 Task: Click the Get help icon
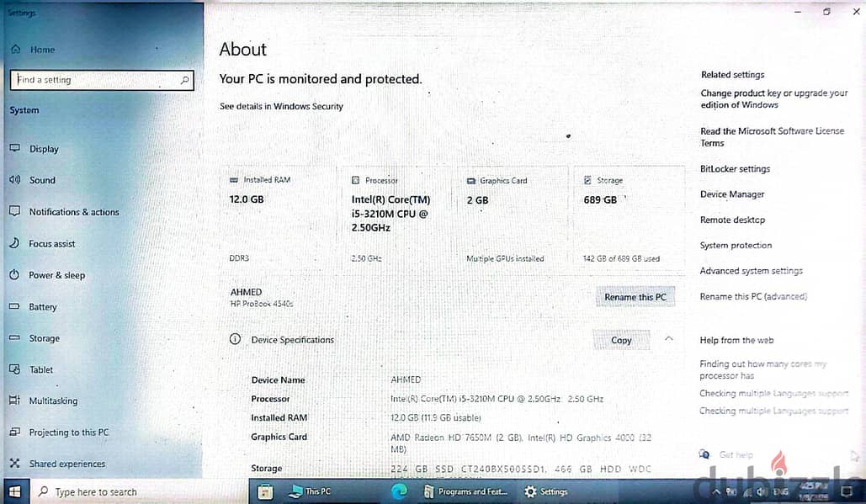pyautogui.click(x=704, y=454)
